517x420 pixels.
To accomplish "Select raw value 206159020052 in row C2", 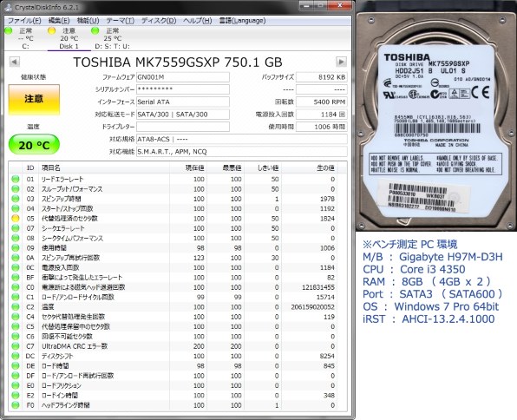I will point(313,307).
